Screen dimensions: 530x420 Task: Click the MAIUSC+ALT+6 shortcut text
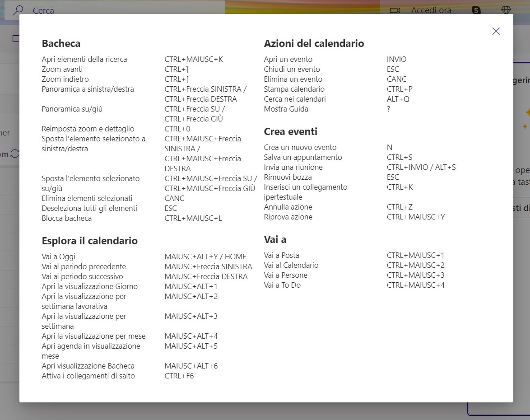[x=191, y=366]
